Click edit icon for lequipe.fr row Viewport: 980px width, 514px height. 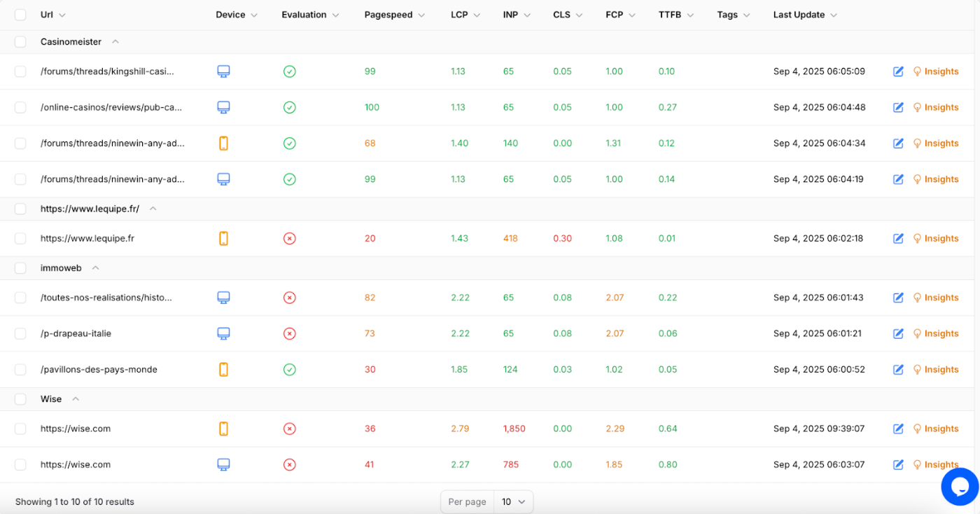[898, 238]
